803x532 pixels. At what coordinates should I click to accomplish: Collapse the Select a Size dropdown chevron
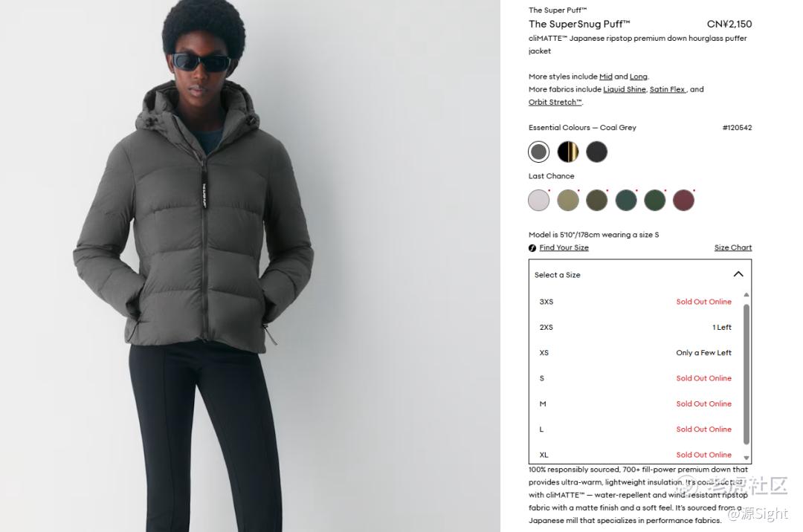[x=738, y=274]
